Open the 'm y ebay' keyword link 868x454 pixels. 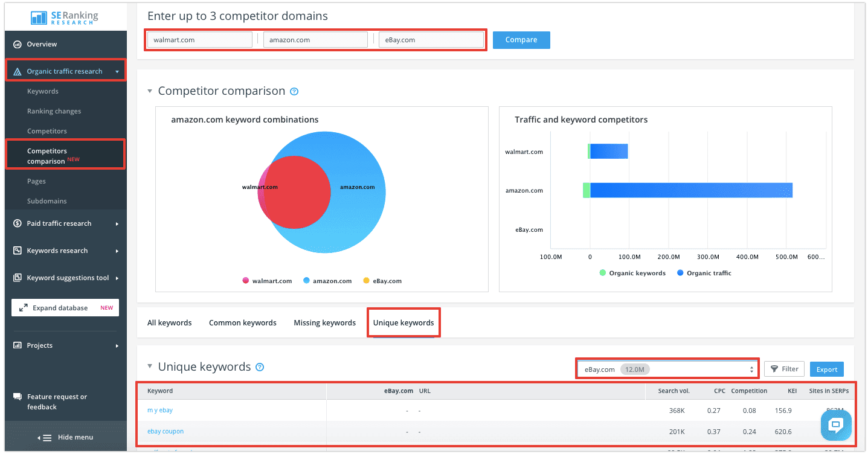(x=160, y=410)
